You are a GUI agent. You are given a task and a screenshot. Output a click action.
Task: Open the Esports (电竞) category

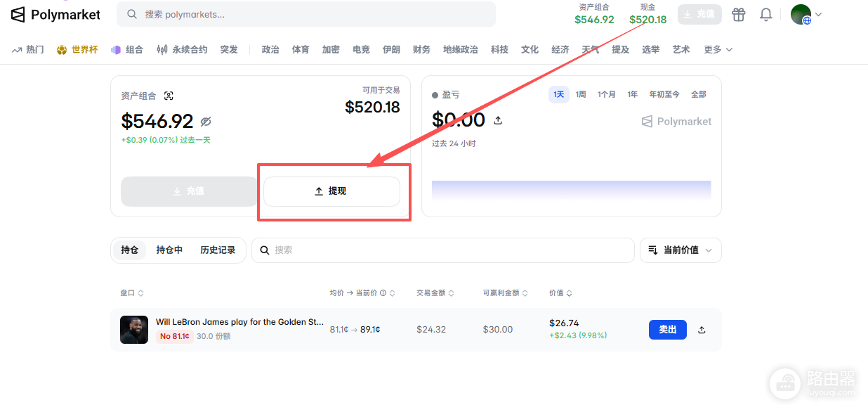pyautogui.click(x=361, y=49)
